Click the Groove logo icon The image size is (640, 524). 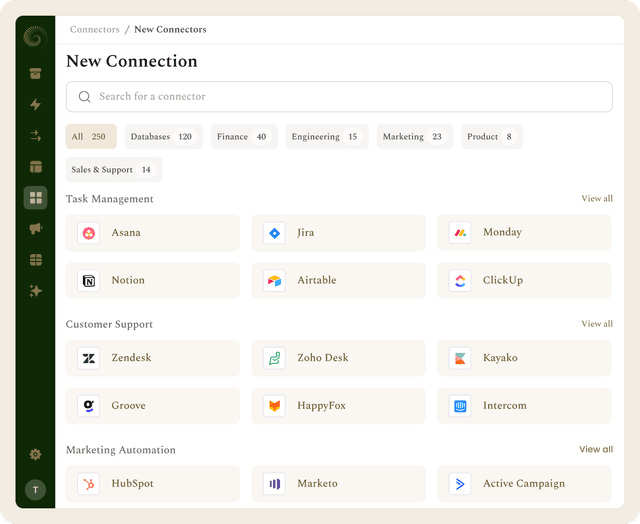89,406
